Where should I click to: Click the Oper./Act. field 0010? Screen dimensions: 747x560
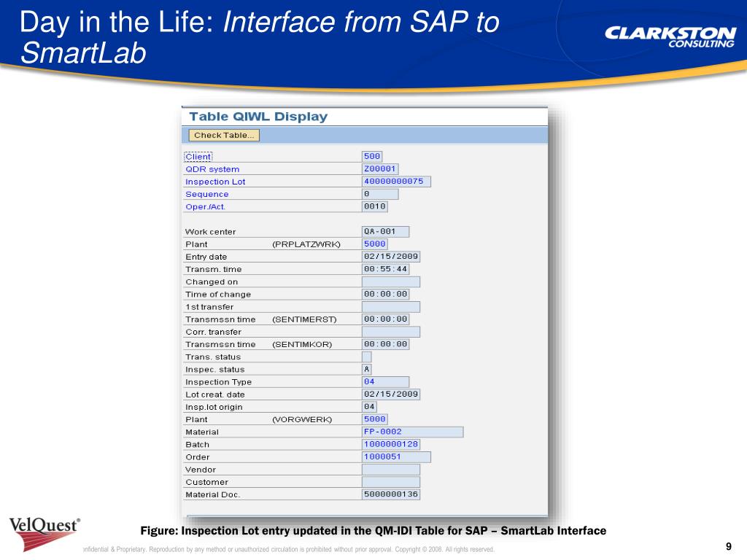tap(375, 206)
